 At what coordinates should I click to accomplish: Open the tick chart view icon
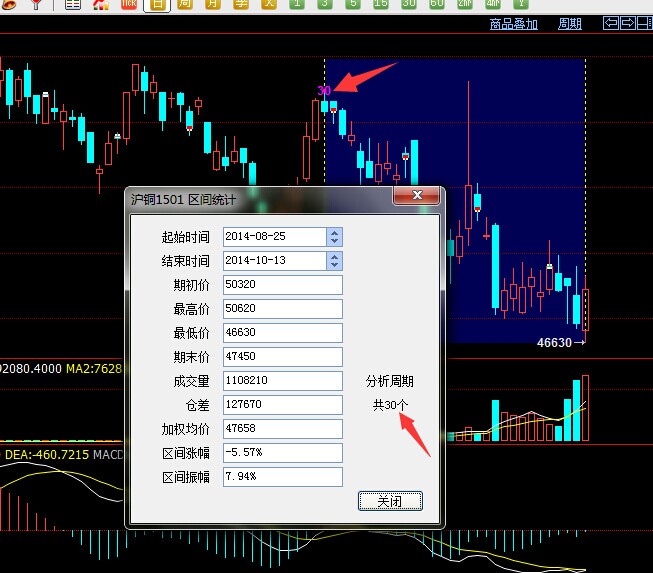tap(128, 5)
